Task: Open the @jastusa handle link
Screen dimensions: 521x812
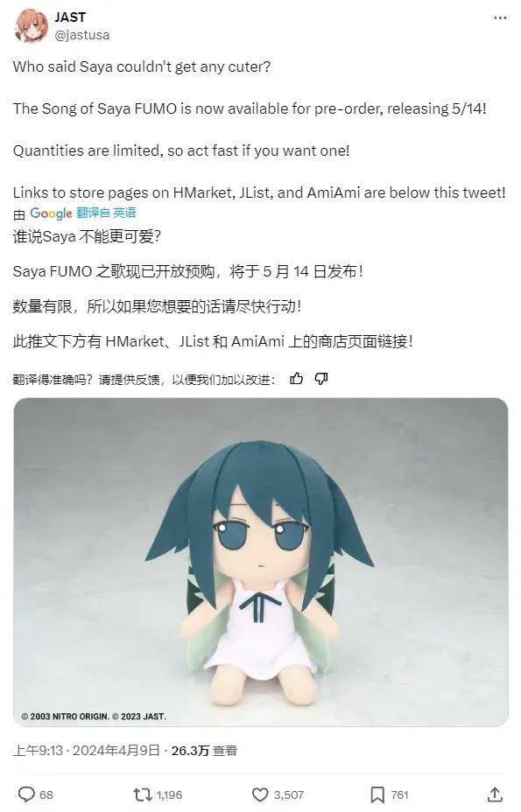Action: point(82,35)
